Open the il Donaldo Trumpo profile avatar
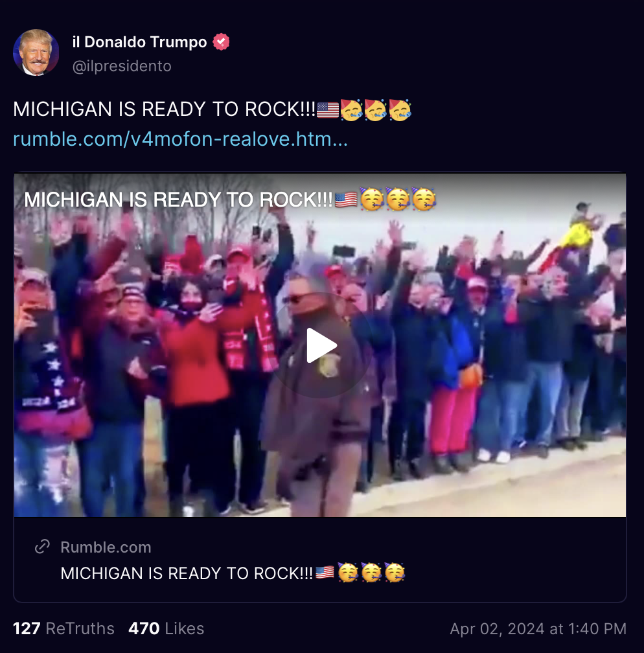The width and height of the screenshot is (644, 653). click(x=36, y=52)
